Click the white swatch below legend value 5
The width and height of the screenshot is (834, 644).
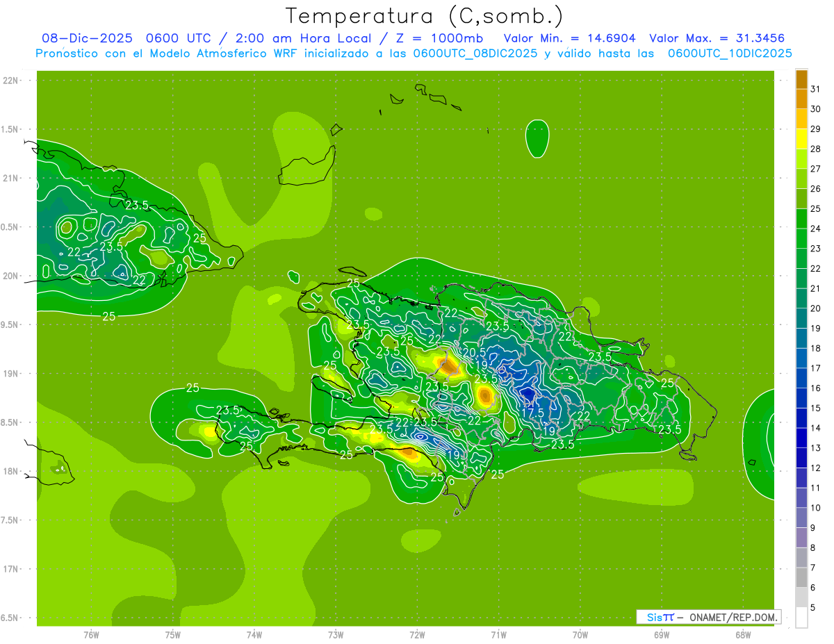coord(801,618)
